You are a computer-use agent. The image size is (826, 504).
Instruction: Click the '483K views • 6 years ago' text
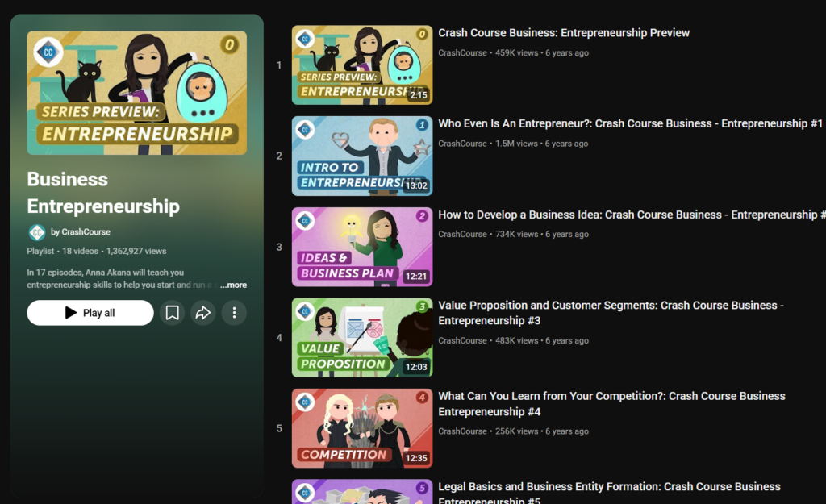[x=542, y=340]
